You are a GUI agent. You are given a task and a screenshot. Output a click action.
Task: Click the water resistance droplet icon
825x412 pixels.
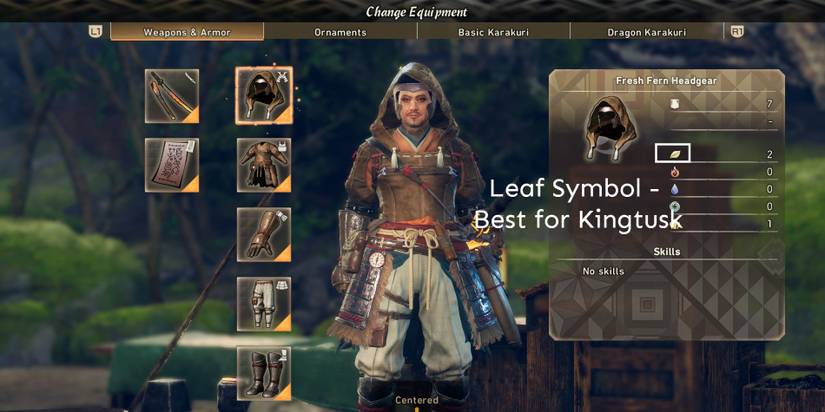pyautogui.click(x=675, y=189)
